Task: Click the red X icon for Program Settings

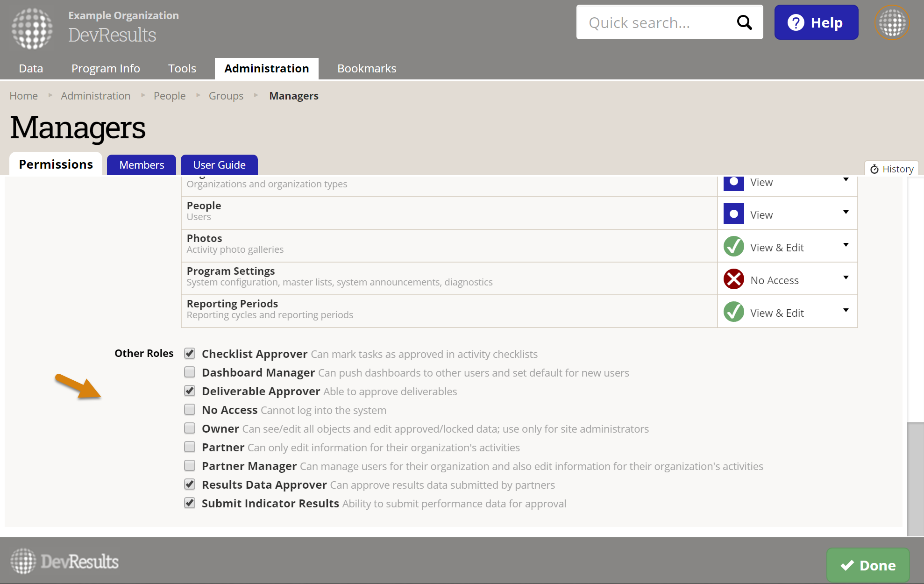Action: tap(733, 279)
